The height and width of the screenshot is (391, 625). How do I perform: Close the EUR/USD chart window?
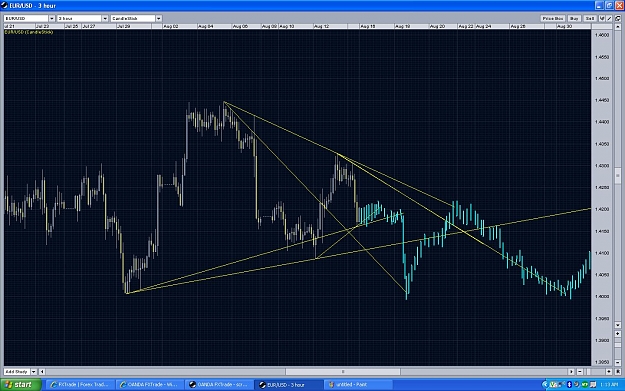[619, 5]
